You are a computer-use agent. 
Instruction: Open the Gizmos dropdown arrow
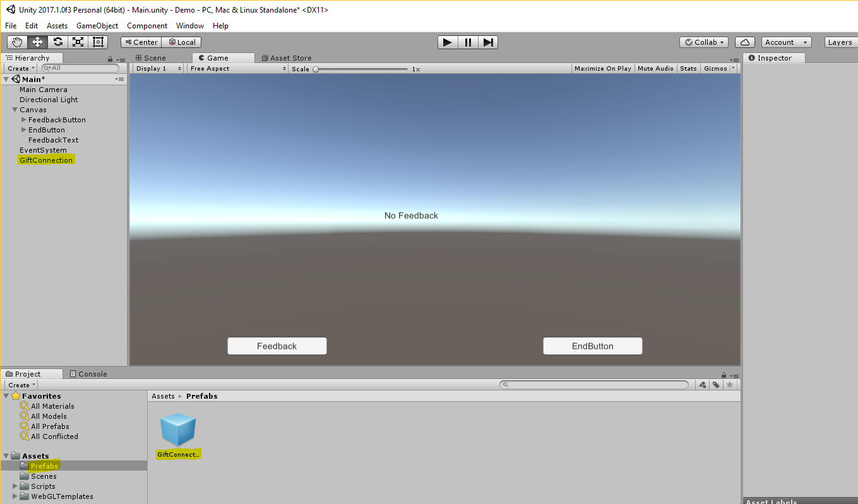tap(733, 68)
